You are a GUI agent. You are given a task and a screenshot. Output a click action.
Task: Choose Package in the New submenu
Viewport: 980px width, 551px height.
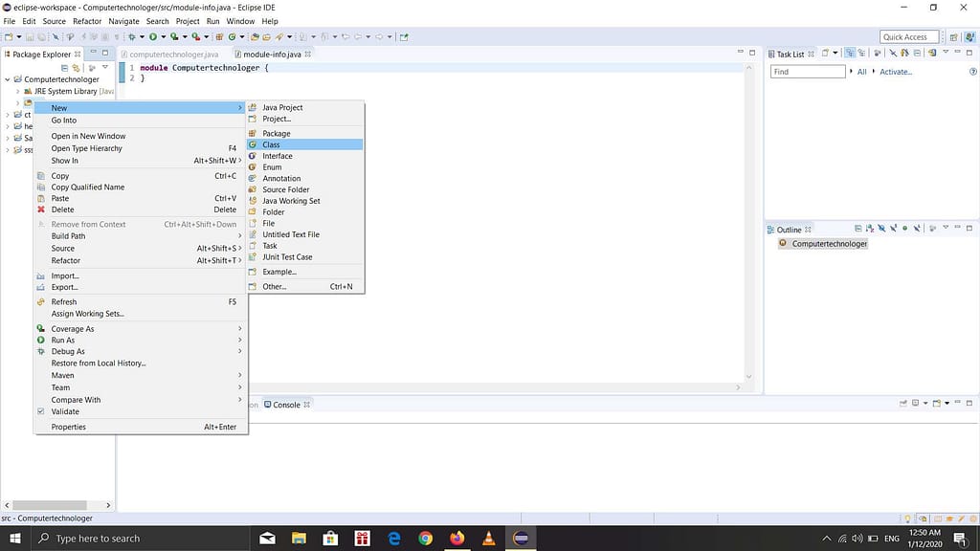[x=305, y=134]
